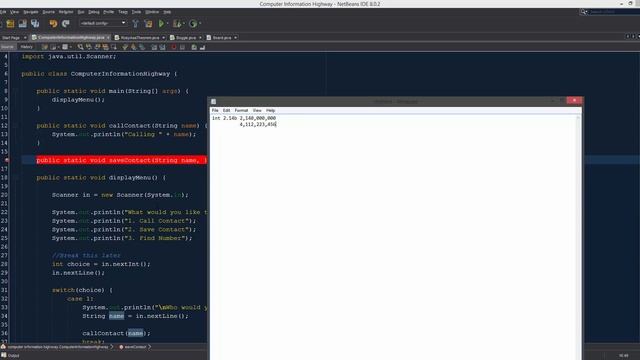Click the Save All toolbar icon
Screen dimensions: 640x360
pos(35,23)
